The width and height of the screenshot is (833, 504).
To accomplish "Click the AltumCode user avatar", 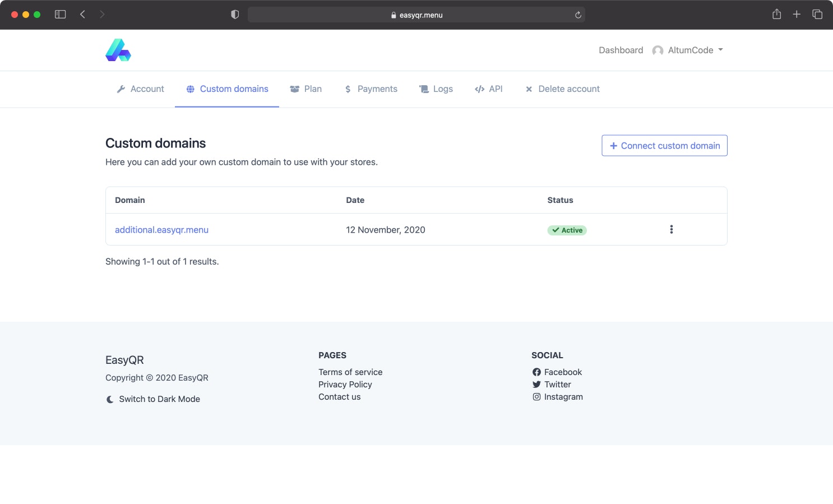I will (658, 50).
